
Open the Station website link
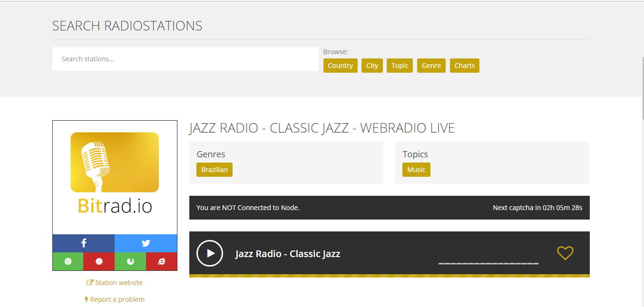tap(115, 283)
